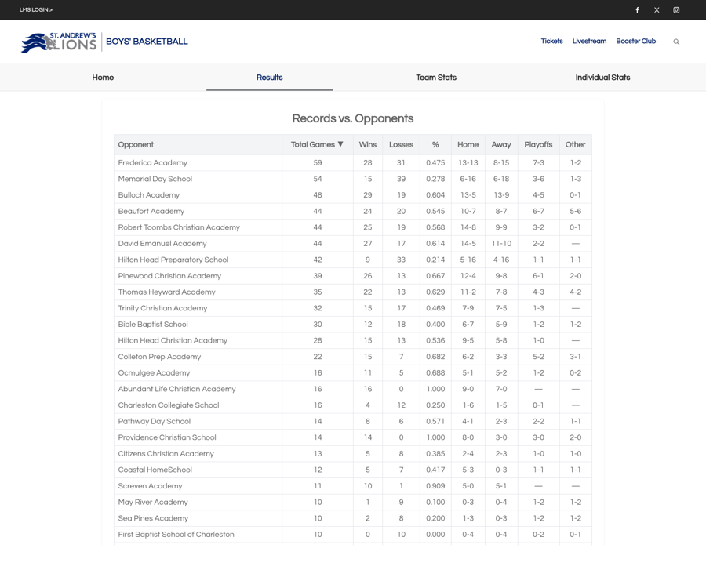This screenshot has width=706, height=588.
Task: Click First Baptist School percentage 0.000
Action: click(435, 535)
